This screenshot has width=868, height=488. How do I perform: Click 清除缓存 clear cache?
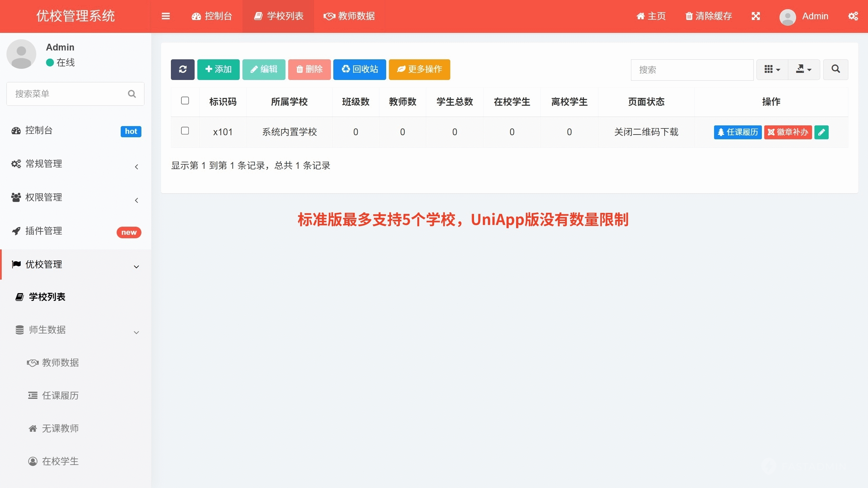[x=709, y=16]
